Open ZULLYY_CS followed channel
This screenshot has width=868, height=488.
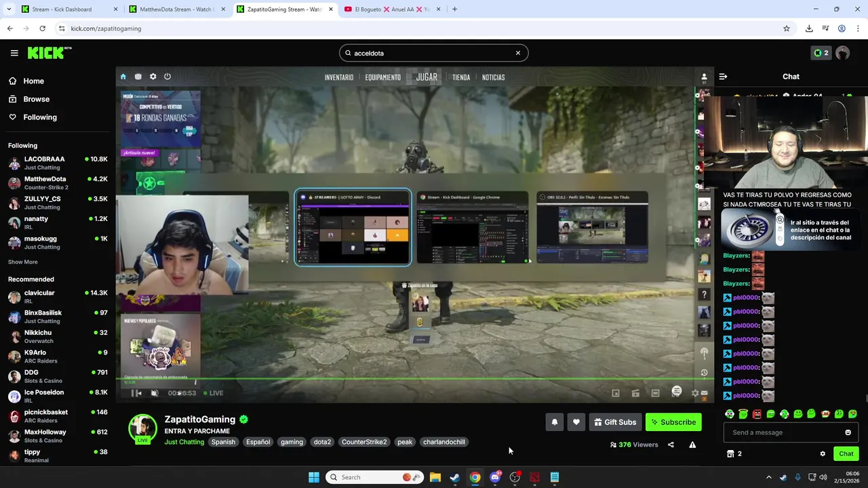[58, 203]
